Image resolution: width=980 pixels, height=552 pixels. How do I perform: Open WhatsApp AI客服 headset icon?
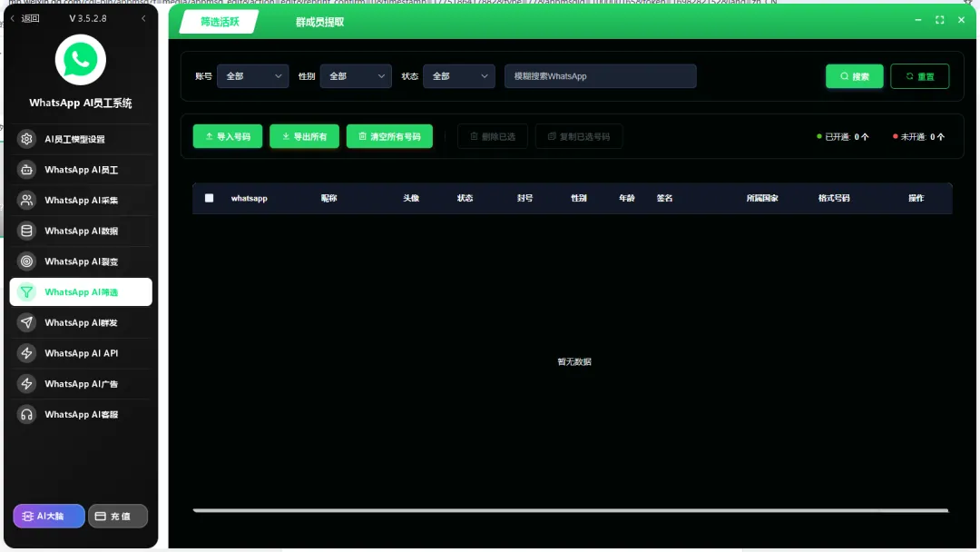(x=26, y=415)
